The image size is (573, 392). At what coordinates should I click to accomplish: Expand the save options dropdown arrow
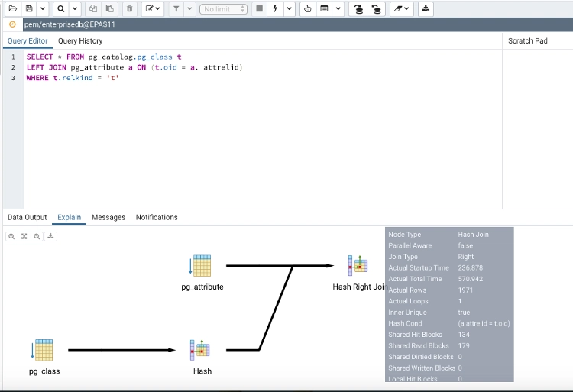pos(42,8)
